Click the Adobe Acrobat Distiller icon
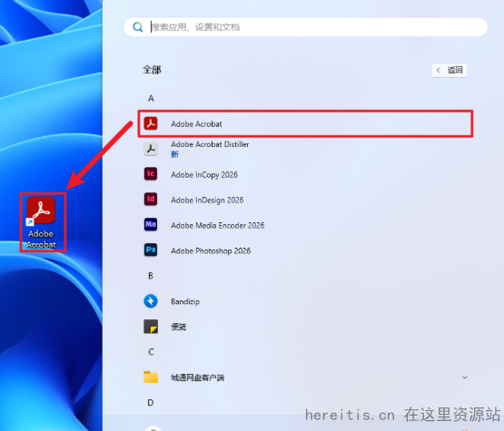This screenshot has height=431, width=504. (151, 149)
